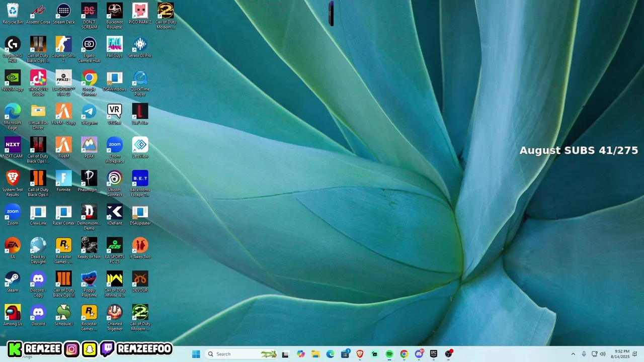Select the DEVOUR game icon
The height and width of the screenshot is (362, 644).
coord(140,283)
